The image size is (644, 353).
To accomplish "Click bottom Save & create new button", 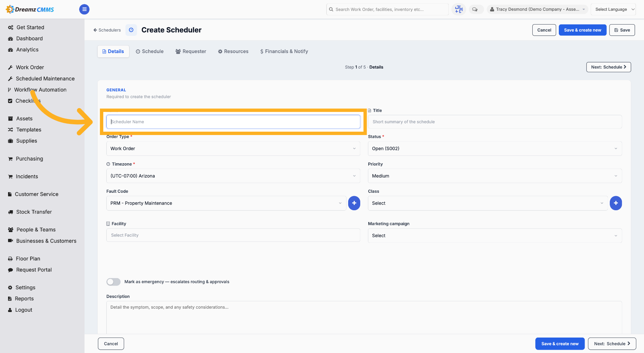I will tap(560, 344).
